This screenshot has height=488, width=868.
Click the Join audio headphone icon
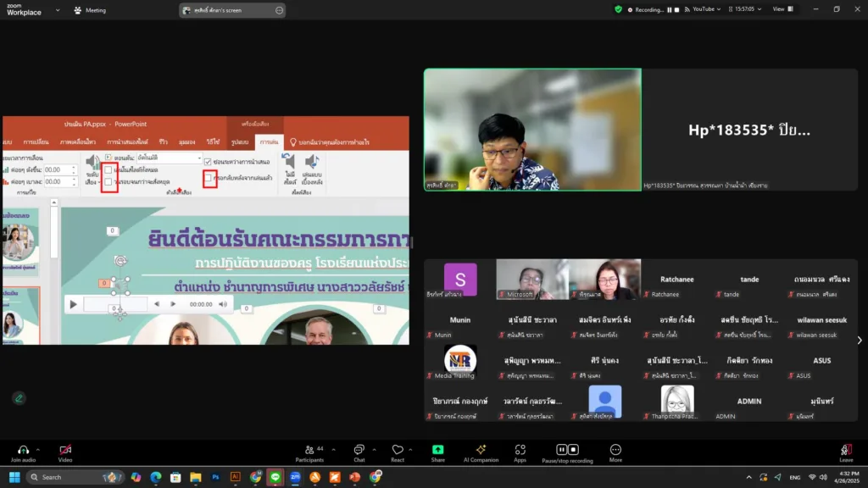point(23,450)
